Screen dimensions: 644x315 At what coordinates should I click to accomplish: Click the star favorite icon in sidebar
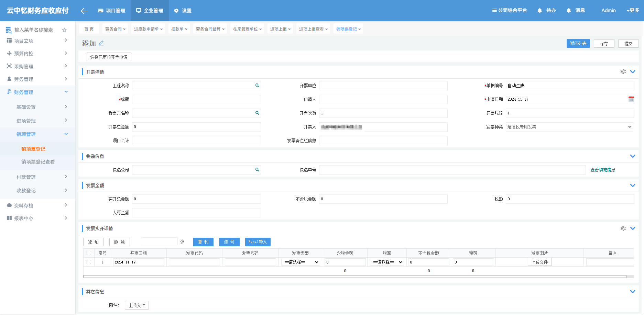pos(64,30)
